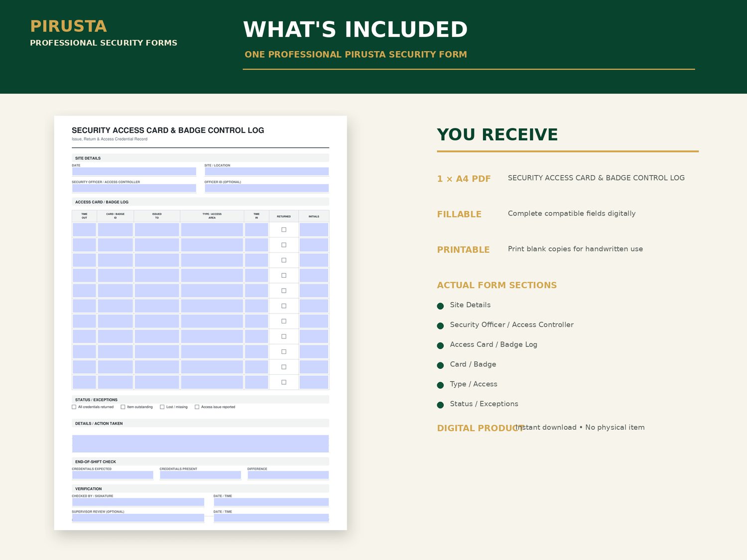Click the 1 × A4 PDF label
747x560 pixels.
point(464,179)
